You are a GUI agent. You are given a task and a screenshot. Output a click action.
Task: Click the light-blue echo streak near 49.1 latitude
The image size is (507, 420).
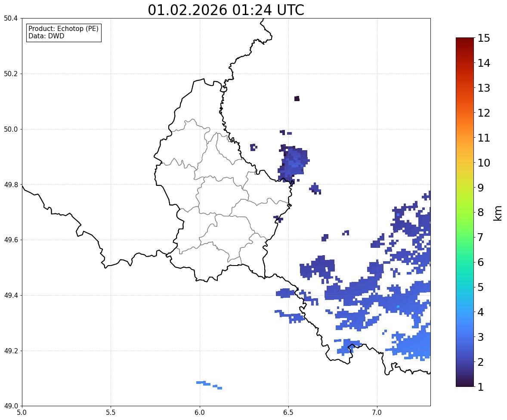[209, 385]
